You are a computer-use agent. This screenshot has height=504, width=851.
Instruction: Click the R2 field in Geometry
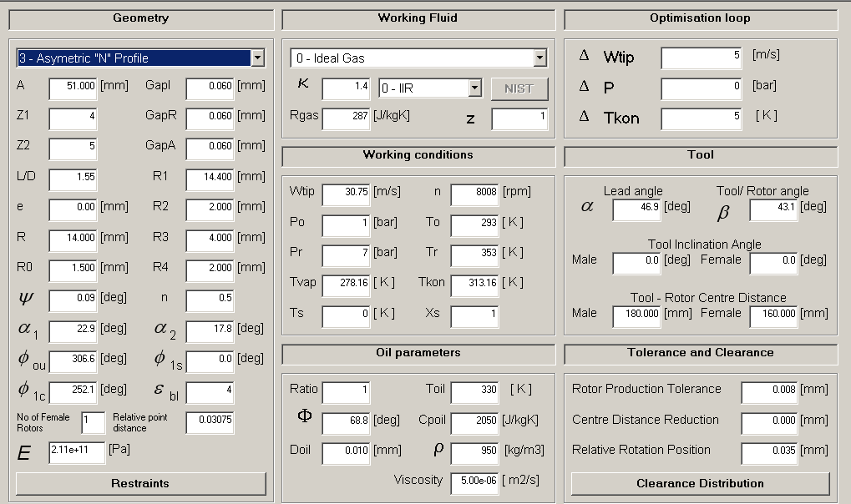click(x=210, y=209)
